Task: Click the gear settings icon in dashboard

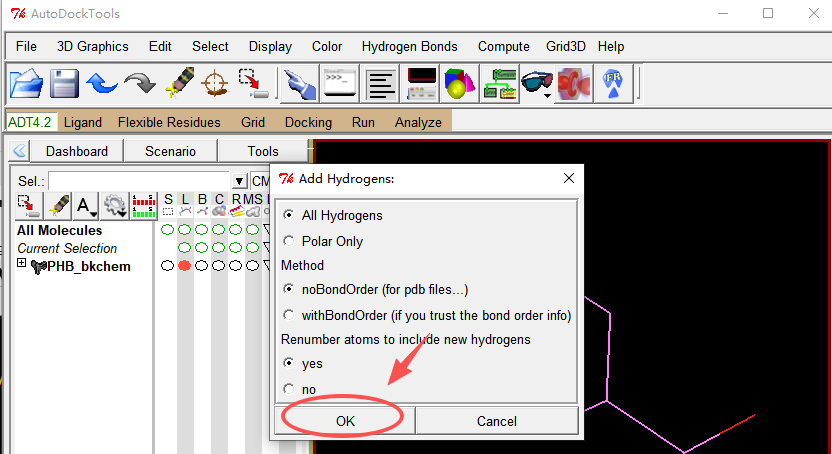Action: (115, 206)
